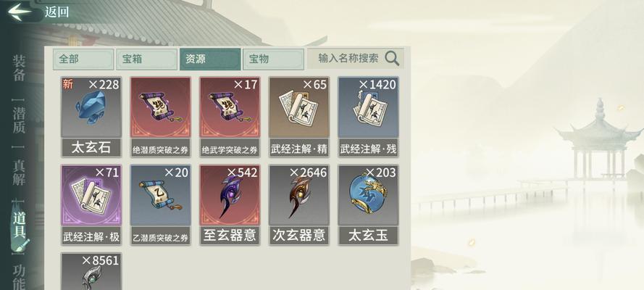This screenshot has height=290, width=644.
Task: Click the magnifying glass search icon
Action: pos(392,59)
